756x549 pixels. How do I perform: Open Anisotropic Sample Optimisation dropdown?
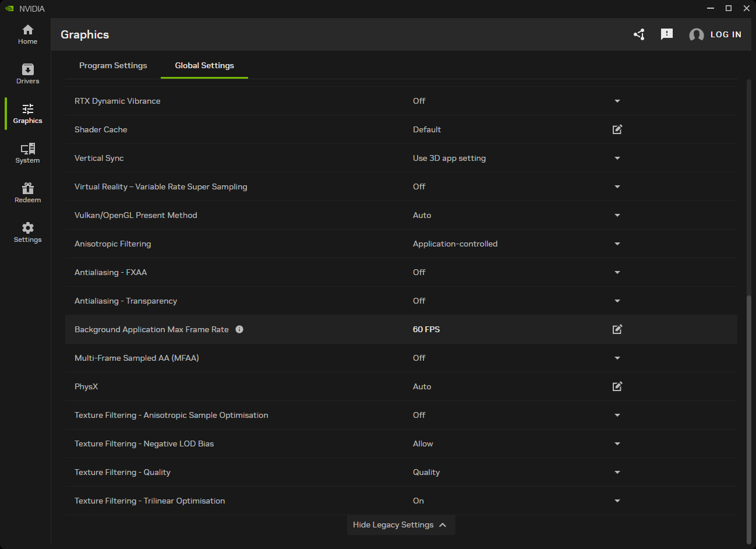[617, 415]
